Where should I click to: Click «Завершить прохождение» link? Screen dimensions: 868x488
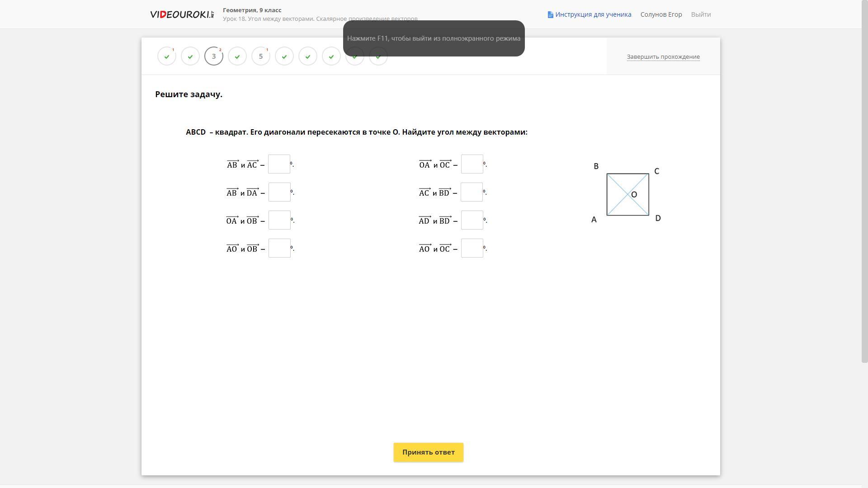coord(663,56)
